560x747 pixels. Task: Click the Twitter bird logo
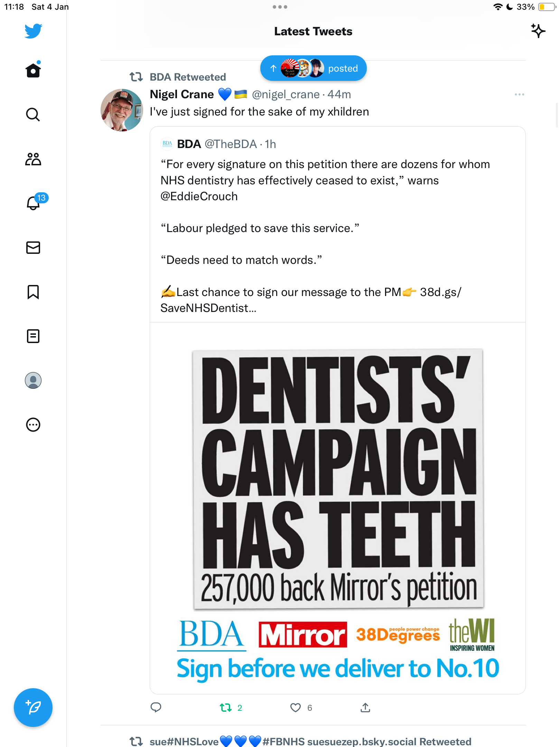[x=33, y=31]
